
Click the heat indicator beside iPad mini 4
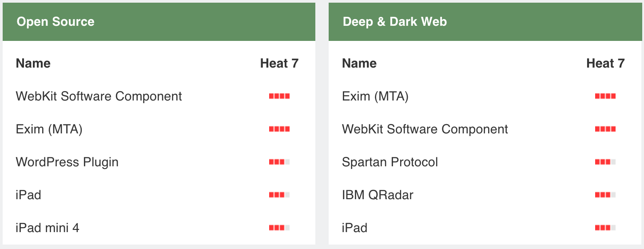[279, 228]
